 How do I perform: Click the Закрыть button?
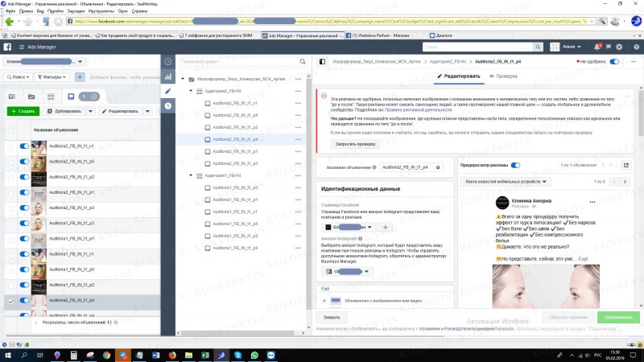click(332, 317)
